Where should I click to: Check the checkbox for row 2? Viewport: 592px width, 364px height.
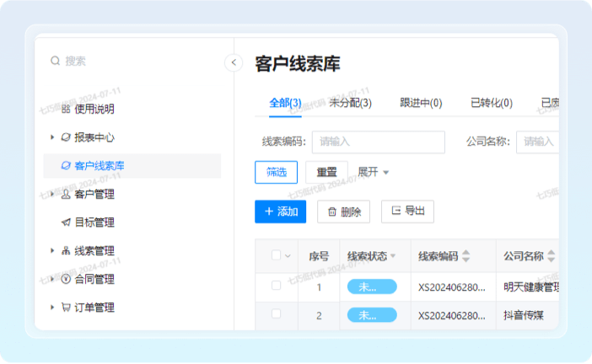point(276,315)
